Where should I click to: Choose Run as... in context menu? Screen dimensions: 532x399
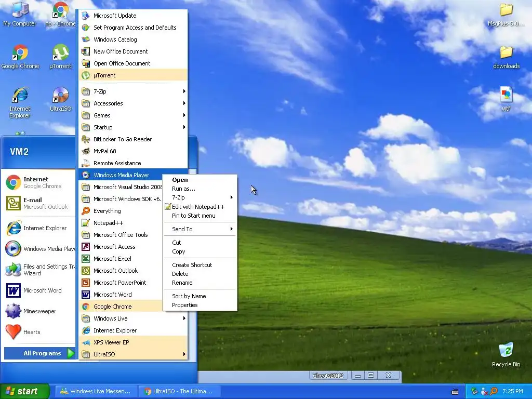[200, 189]
